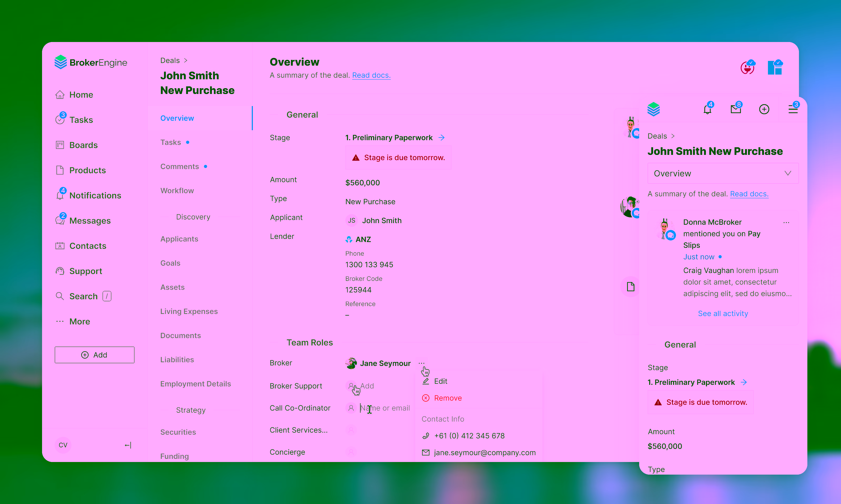Open the hamburger menu with badge 3
This screenshot has height=504, width=841.
point(793,109)
